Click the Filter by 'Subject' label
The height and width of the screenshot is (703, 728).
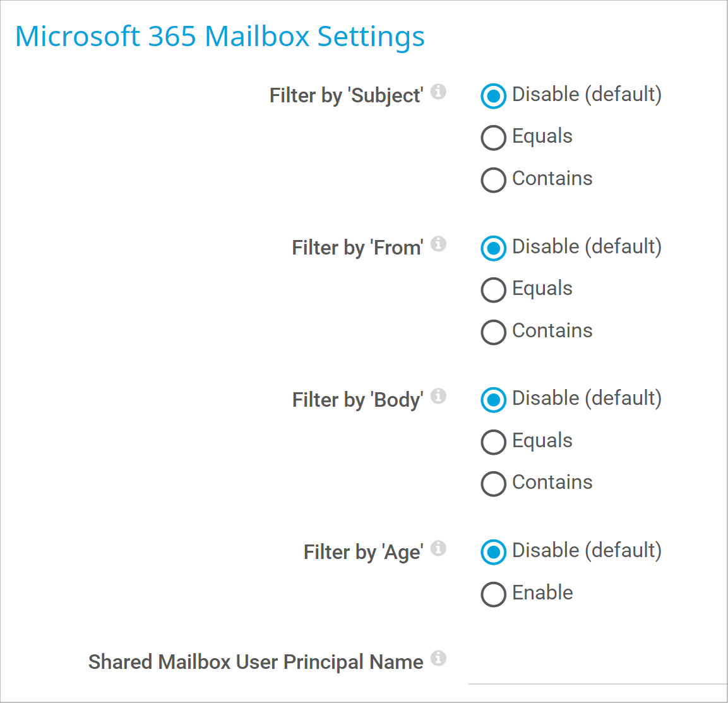point(346,95)
